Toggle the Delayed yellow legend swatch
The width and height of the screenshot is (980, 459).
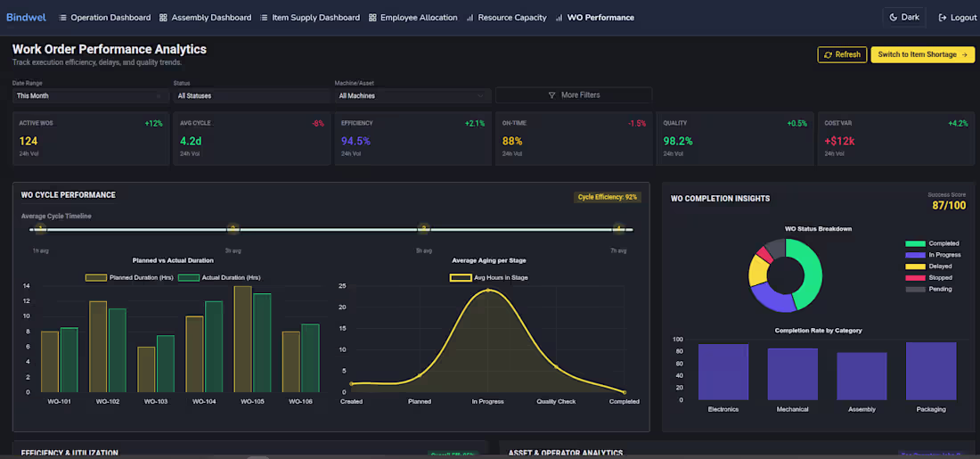(915, 266)
